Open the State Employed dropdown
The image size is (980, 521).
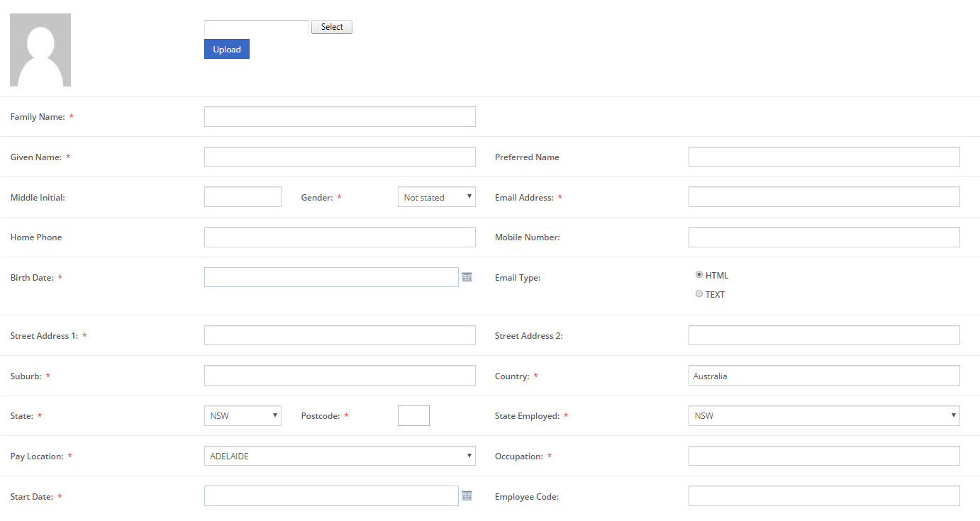[x=824, y=415]
